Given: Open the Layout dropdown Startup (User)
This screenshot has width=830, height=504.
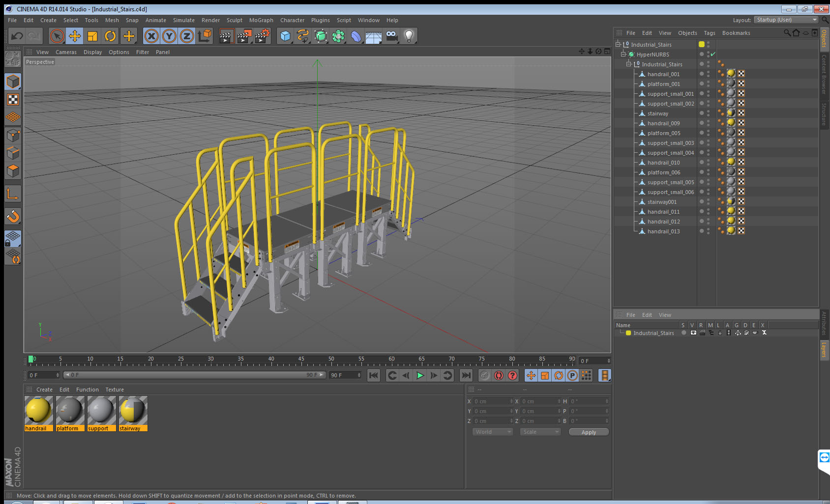Looking at the screenshot, I should (786, 20).
